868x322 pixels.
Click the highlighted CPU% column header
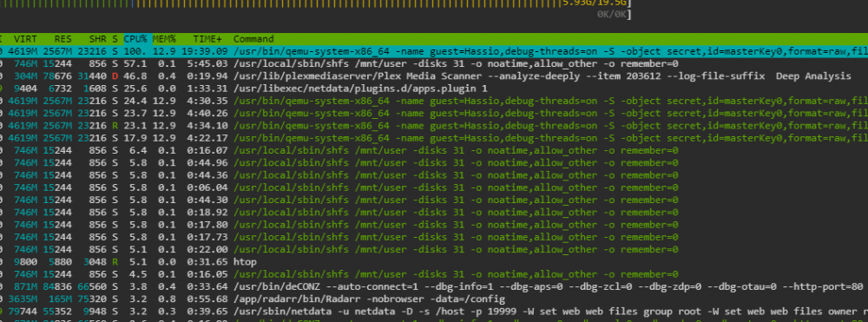135,39
